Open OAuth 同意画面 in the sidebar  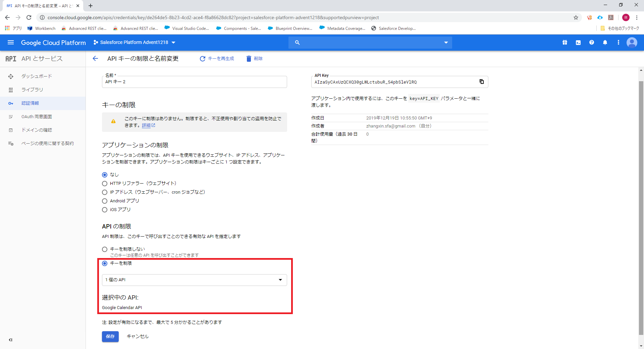[43, 116]
